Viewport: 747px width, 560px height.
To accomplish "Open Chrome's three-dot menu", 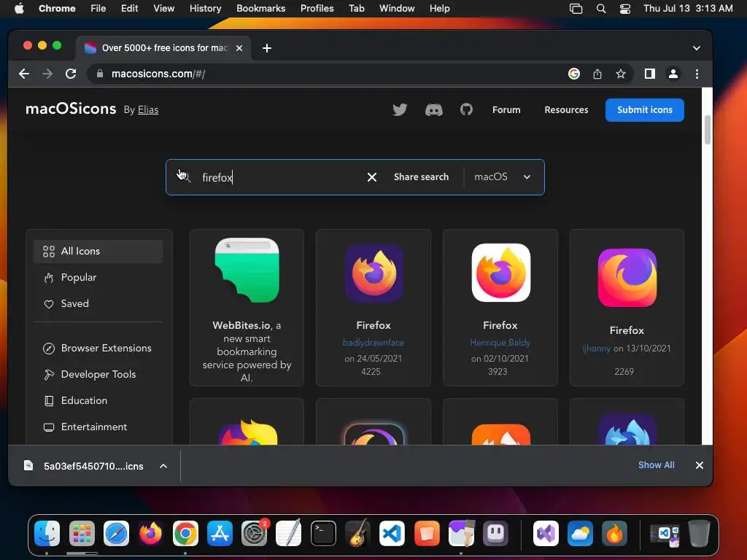I will click(x=697, y=74).
